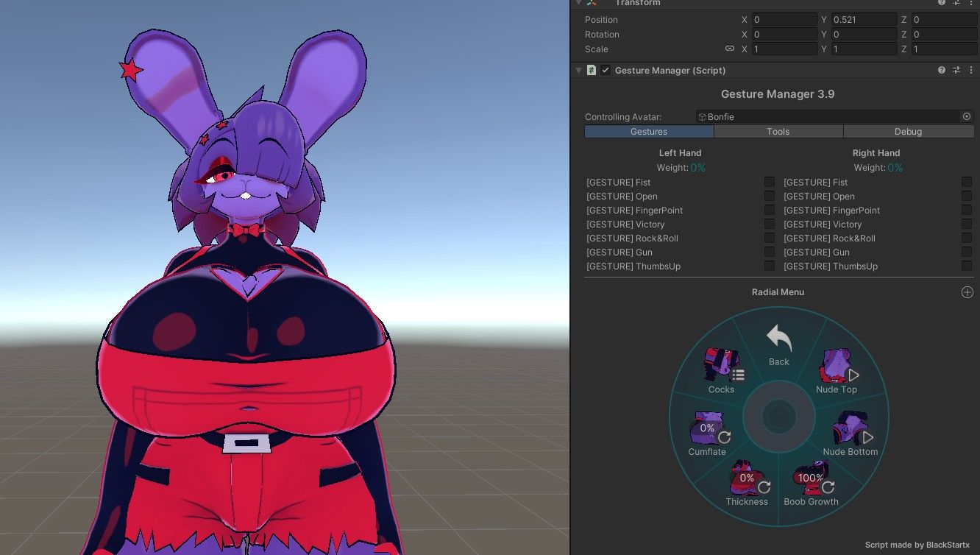Open presets icon for Gesture Manager component
The height and width of the screenshot is (555, 980).
point(956,70)
